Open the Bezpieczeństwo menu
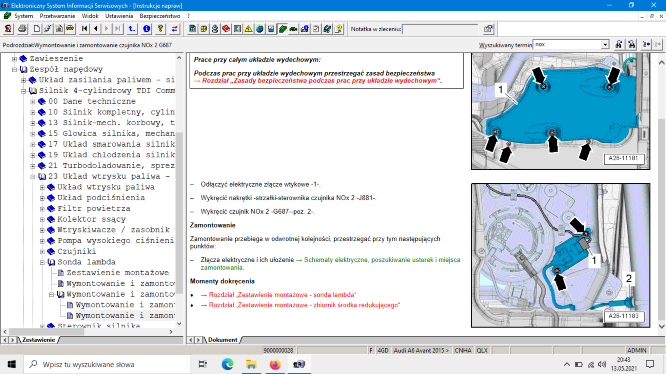Screen dimensions: 666x374 160,16
